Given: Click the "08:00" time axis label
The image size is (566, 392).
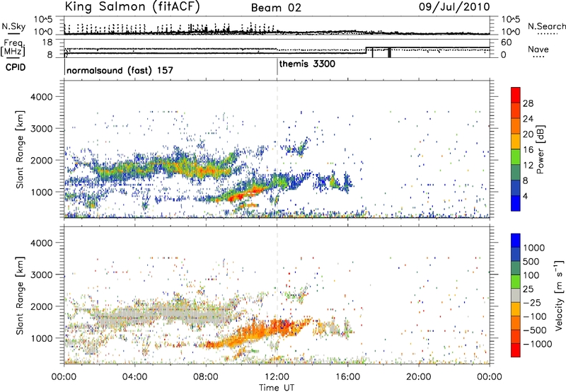Looking at the screenshot, I should click(x=206, y=377).
